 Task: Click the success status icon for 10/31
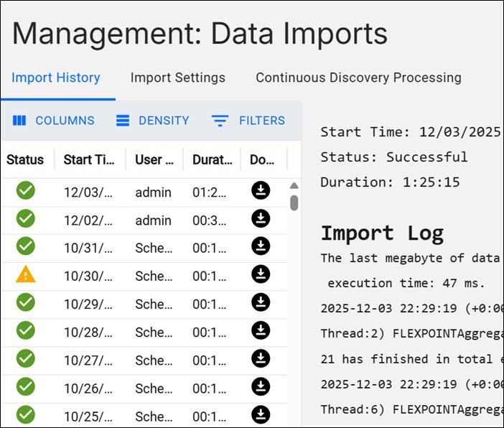26,246
